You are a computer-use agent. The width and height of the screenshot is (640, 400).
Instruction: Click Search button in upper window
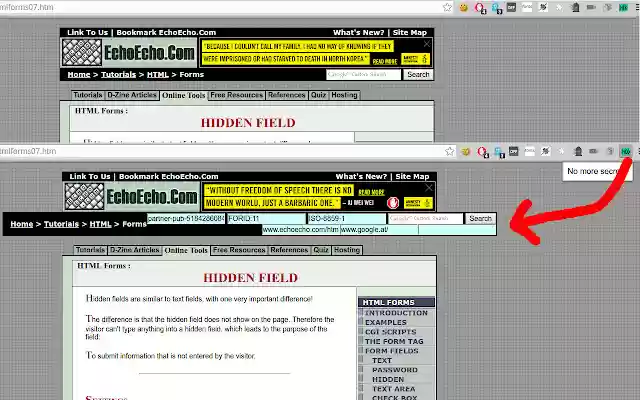click(418, 74)
